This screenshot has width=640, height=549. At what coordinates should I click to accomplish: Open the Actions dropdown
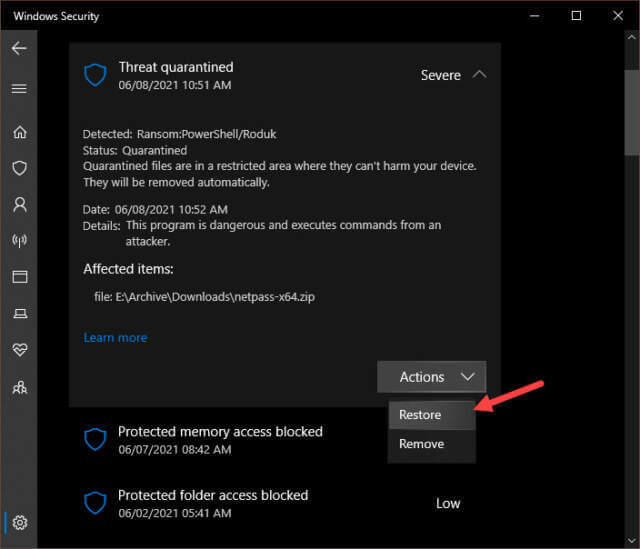pos(432,377)
